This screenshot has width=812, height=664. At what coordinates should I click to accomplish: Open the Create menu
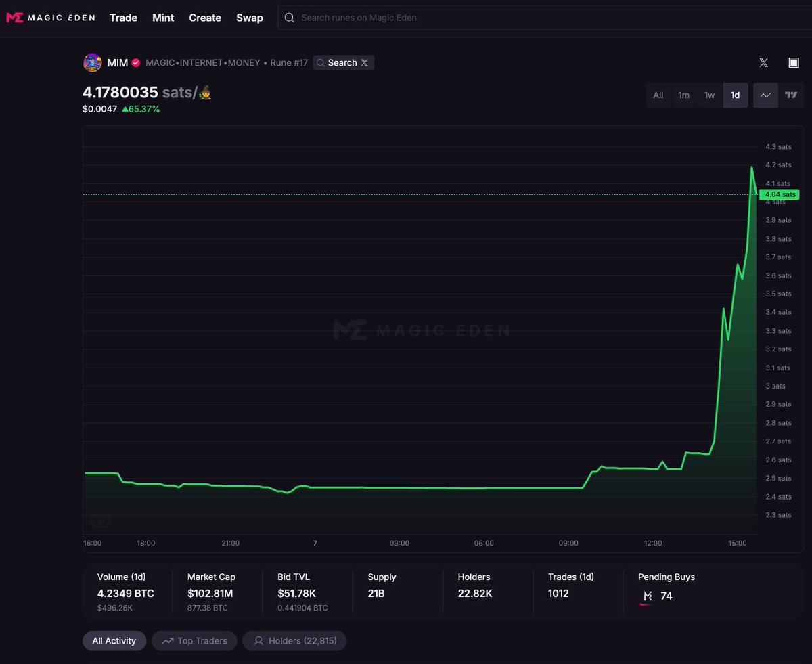click(205, 18)
